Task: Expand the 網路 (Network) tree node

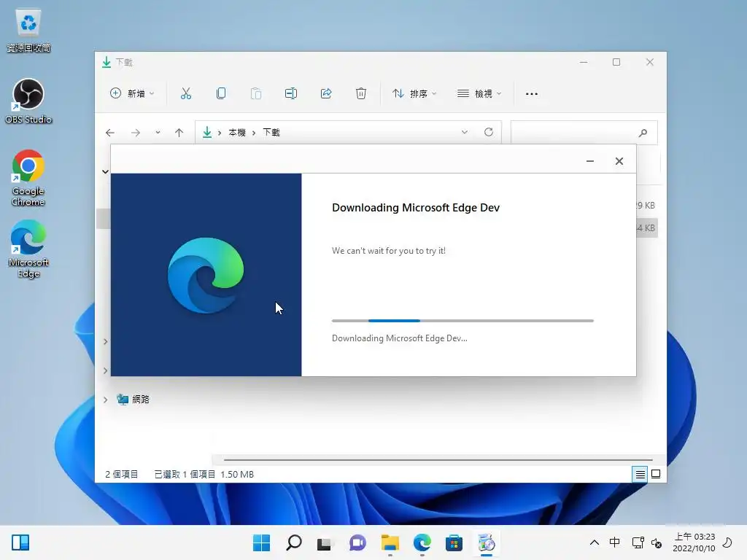Action: point(105,400)
